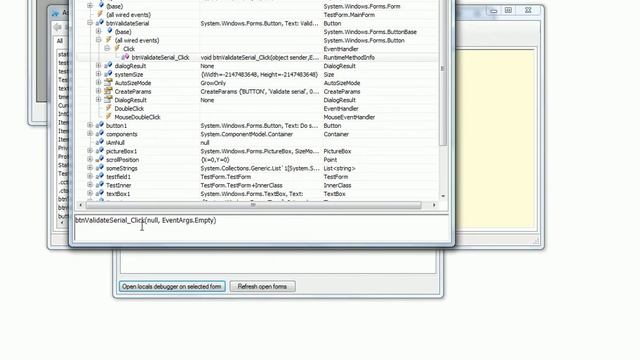Expand the pictureBox1 node
This screenshot has height=360, width=640.
click(x=90, y=151)
